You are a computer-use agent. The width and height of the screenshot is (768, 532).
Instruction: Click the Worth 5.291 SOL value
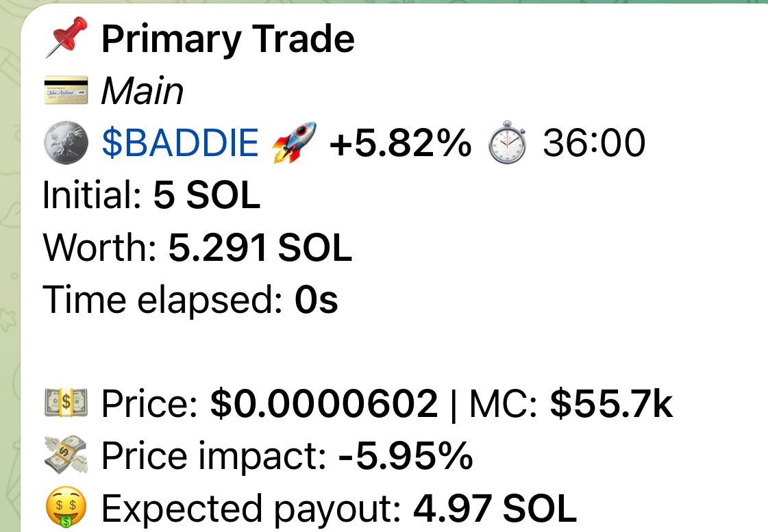tap(260, 248)
